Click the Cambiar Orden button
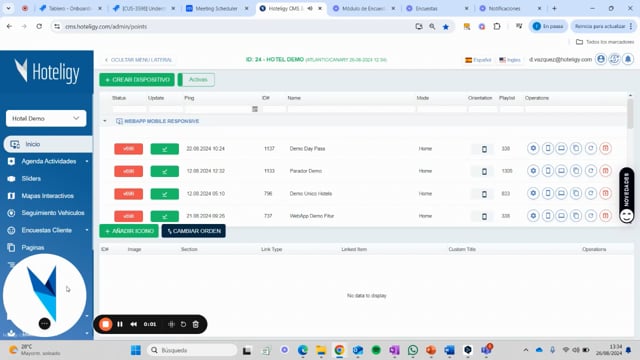The height and width of the screenshot is (360, 640). pos(193,231)
